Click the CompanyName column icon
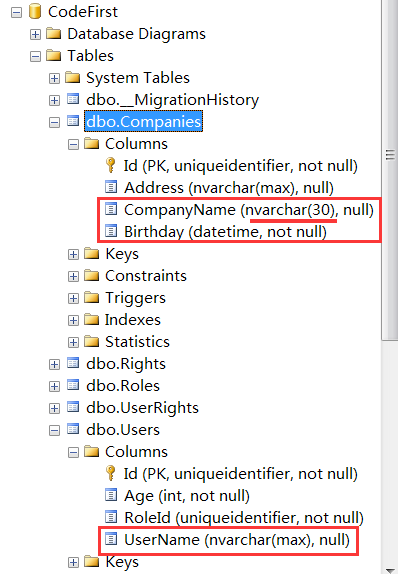The width and height of the screenshot is (398, 574). point(111,209)
